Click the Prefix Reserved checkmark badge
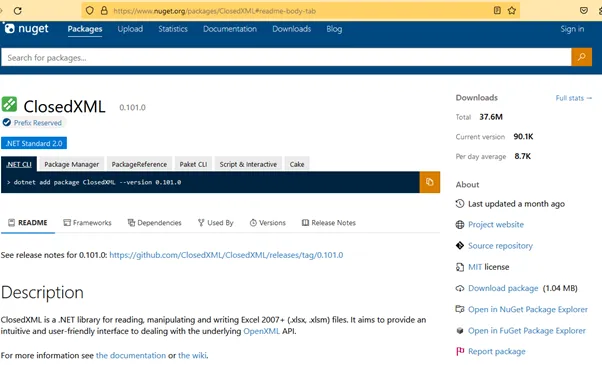This screenshot has height=365, width=602. [x=7, y=122]
